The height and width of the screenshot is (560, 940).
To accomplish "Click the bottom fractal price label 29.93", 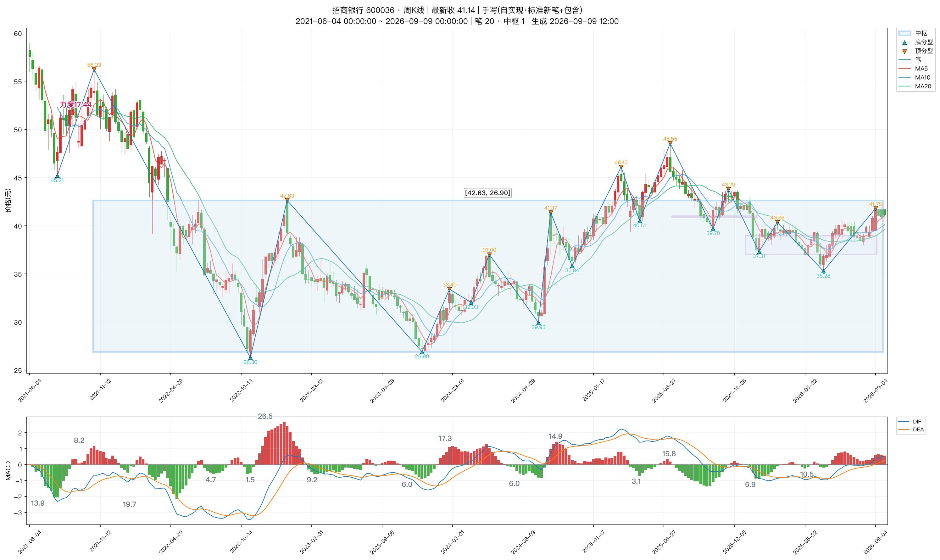I will tap(538, 327).
